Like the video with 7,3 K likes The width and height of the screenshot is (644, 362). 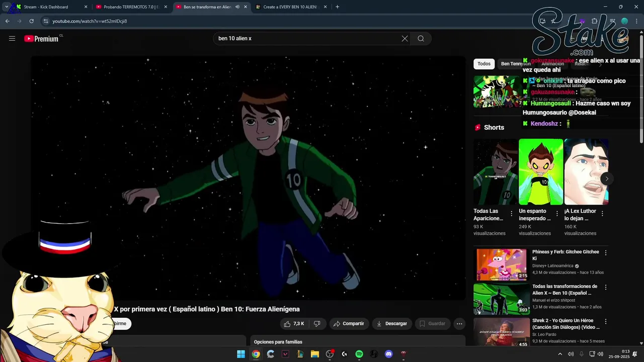point(294,324)
